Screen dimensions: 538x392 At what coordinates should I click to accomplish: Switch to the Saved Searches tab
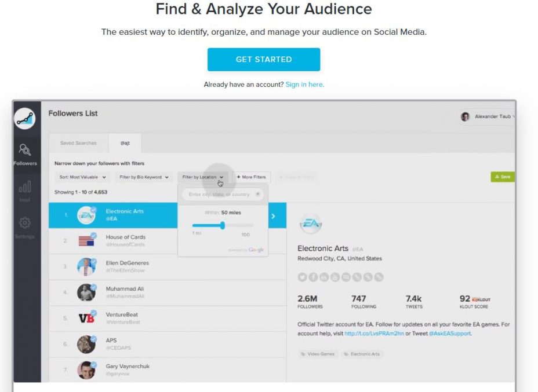click(x=79, y=143)
